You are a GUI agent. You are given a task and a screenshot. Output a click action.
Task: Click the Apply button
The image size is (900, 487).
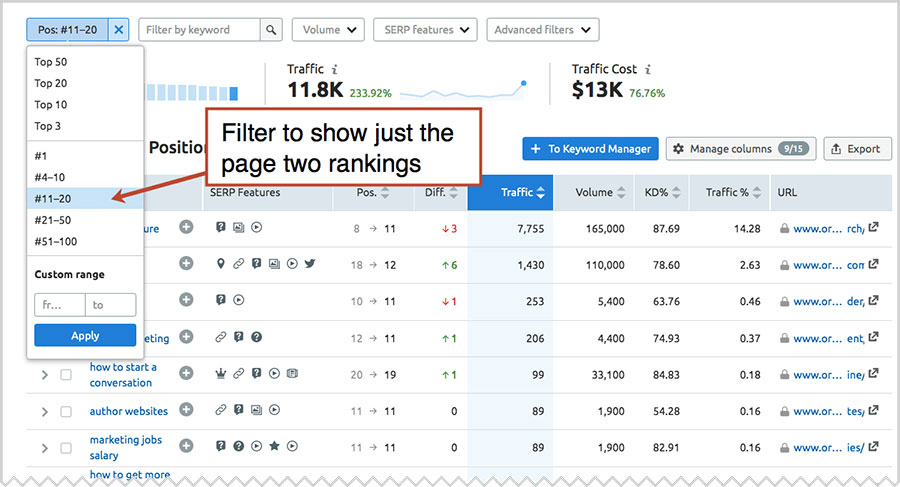[x=85, y=335]
